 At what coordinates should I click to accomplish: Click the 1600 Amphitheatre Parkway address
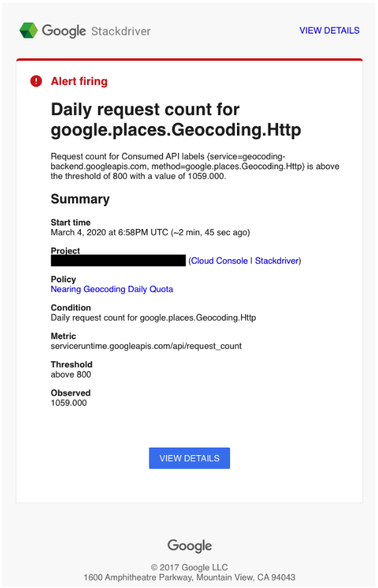[190, 577]
